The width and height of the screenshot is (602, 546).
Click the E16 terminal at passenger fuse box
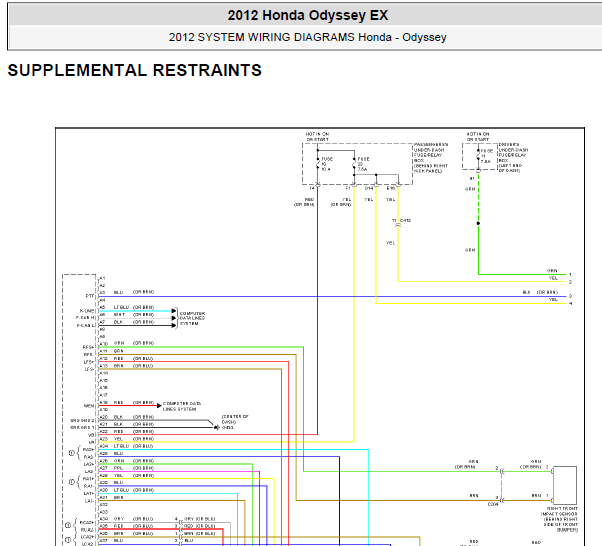390,189
